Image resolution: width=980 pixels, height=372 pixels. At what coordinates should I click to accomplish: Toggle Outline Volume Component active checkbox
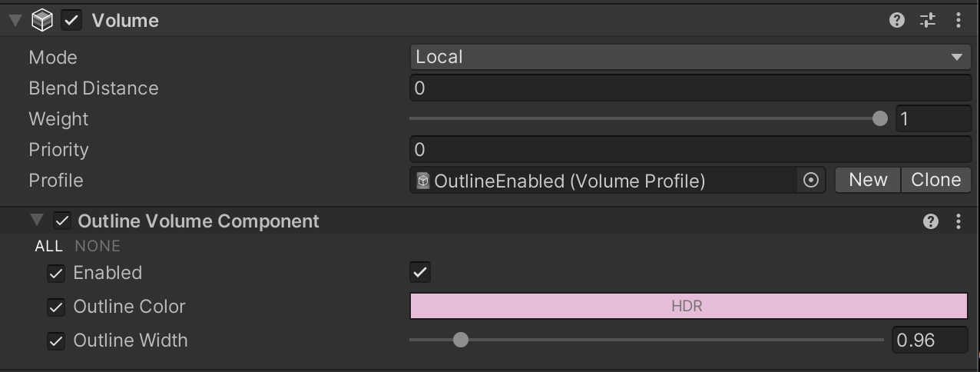pos(62,221)
